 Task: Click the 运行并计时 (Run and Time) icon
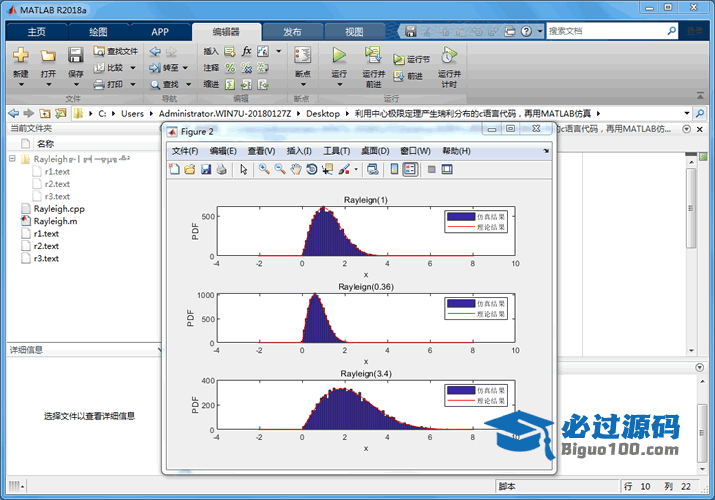click(x=449, y=55)
